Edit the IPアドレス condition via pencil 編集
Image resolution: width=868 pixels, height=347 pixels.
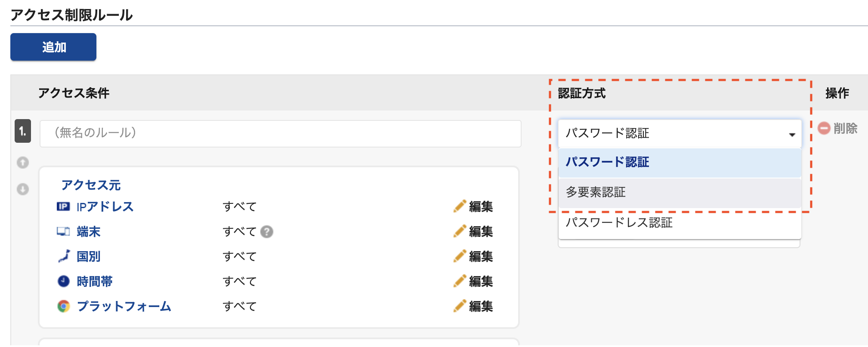click(x=473, y=206)
